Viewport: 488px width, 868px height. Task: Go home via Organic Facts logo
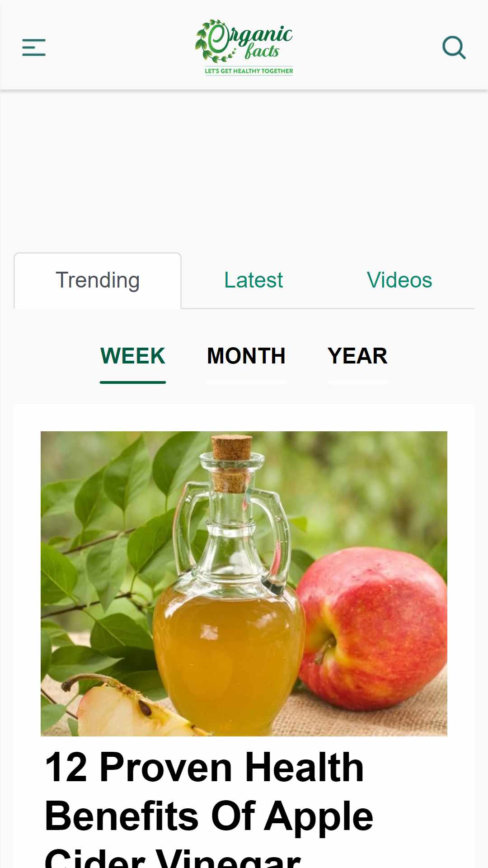pos(244,47)
